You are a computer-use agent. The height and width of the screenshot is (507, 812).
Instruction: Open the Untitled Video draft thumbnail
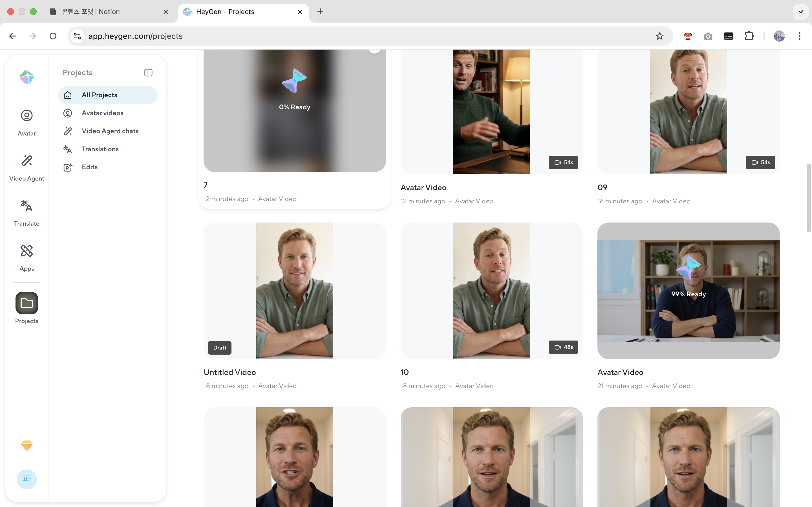pos(294,290)
